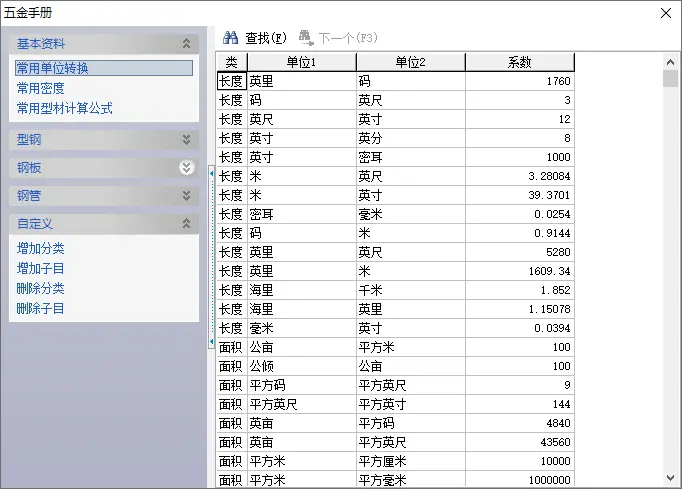Select coefficient cell 0.9144
The width and height of the screenshot is (682, 489).
520,233
